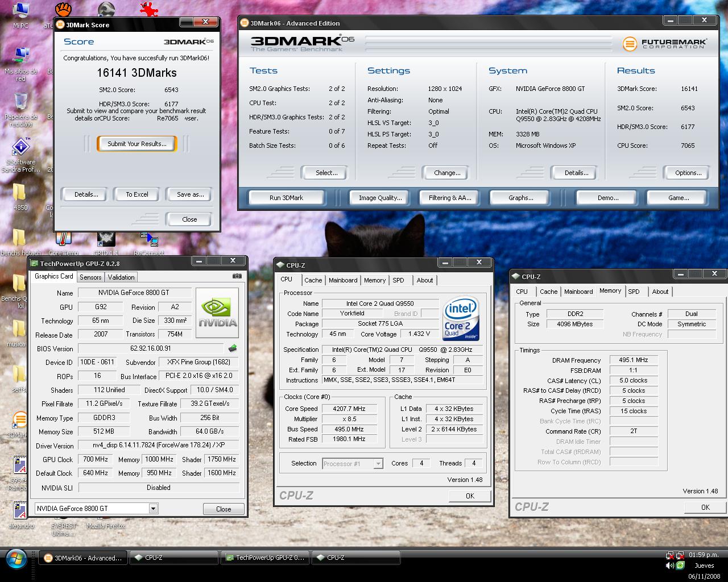
Task: Switch to the 3DMark06 - Advanced taskbar item
Action: click(83, 558)
